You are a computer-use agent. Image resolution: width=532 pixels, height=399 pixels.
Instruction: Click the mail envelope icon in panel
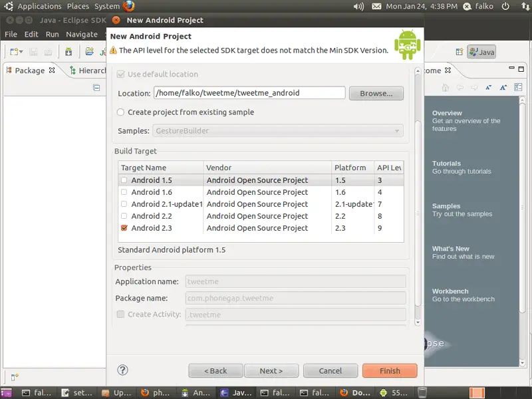376,7
